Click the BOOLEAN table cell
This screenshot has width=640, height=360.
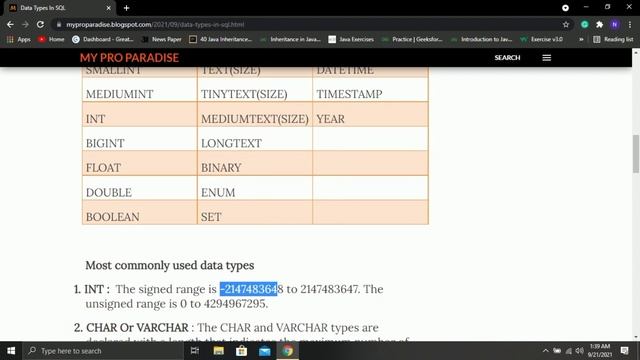(x=140, y=212)
